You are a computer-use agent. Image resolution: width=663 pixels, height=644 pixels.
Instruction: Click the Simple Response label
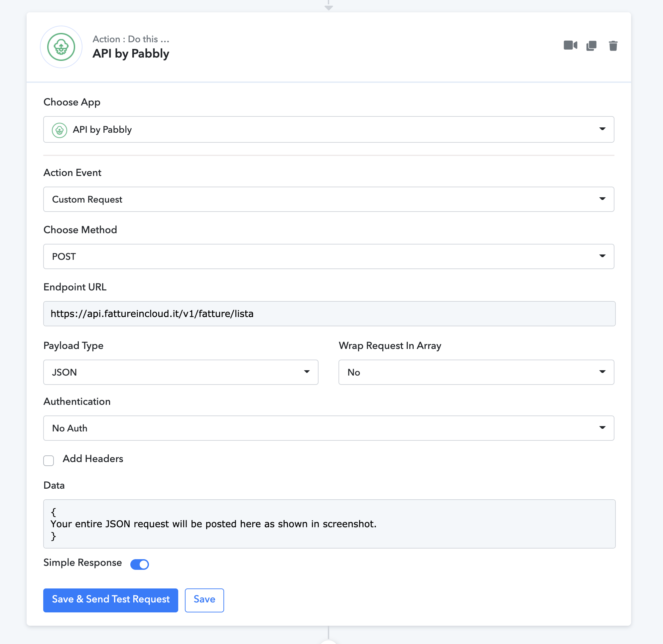click(82, 563)
